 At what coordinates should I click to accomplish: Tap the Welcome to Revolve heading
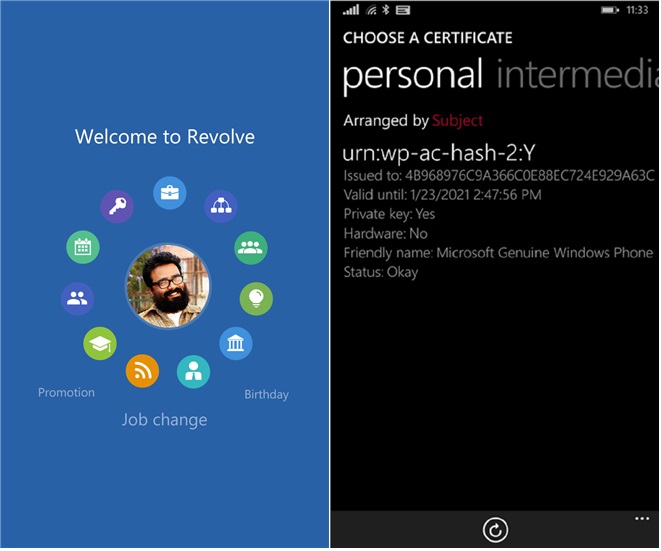(165, 137)
